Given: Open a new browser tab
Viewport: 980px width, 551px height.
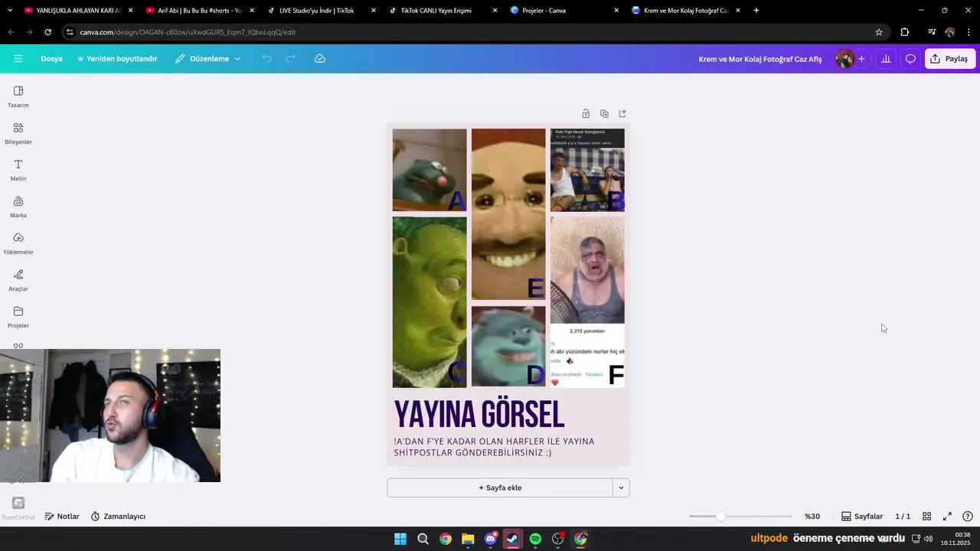Looking at the screenshot, I should [x=756, y=11].
